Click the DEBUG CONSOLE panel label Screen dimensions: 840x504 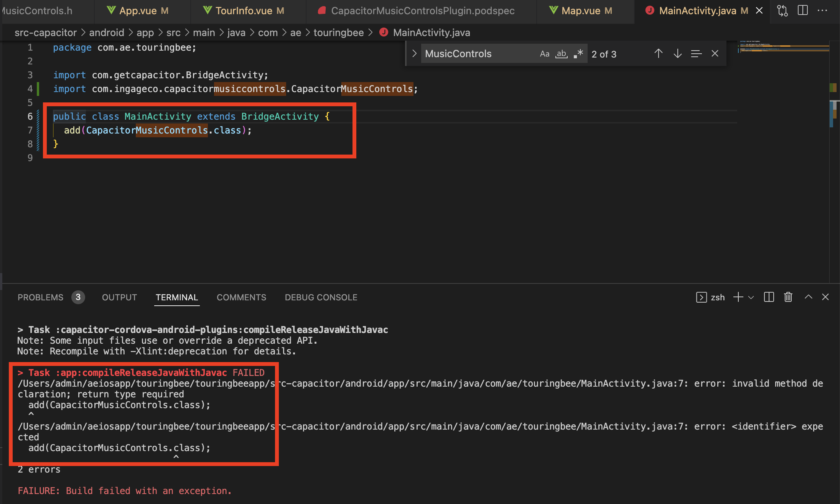pyautogui.click(x=321, y=297)
